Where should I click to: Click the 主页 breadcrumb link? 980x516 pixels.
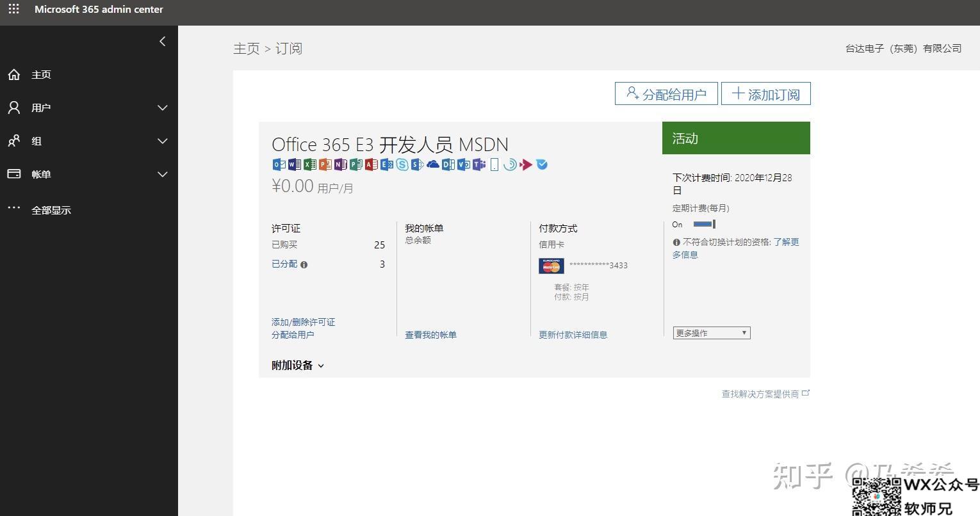click(247, 49)
